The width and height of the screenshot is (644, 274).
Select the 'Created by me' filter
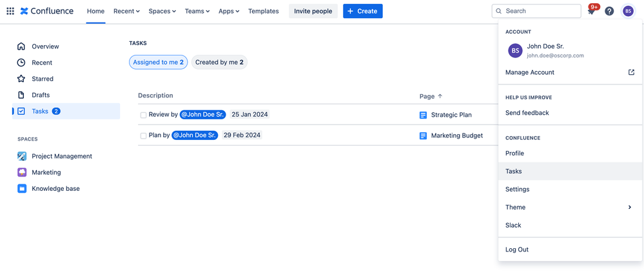click(x=219, y=63)
